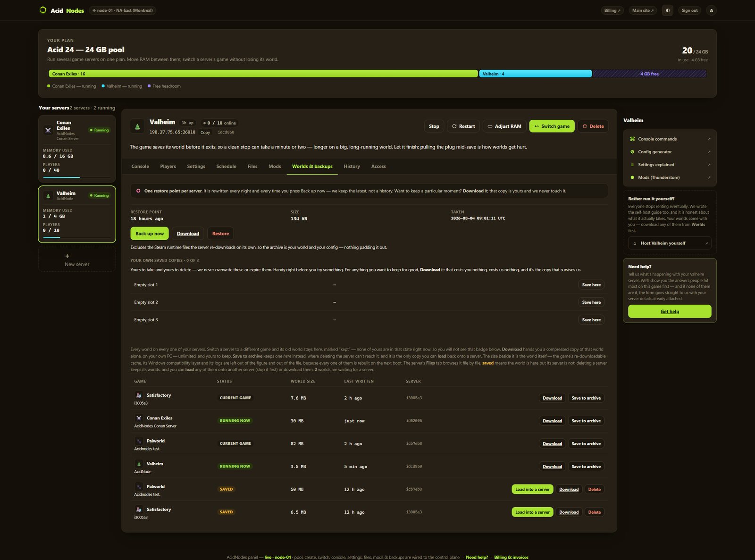Delete the saved Satisfactory world
The height and width of the screenshot is (560, 755).
(x=595, y=512)
